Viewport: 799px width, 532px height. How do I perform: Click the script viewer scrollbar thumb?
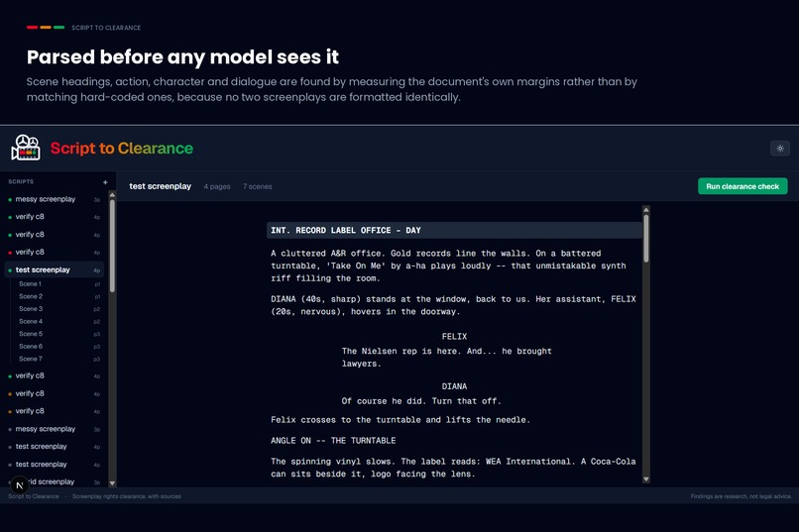tap(646, 238)
